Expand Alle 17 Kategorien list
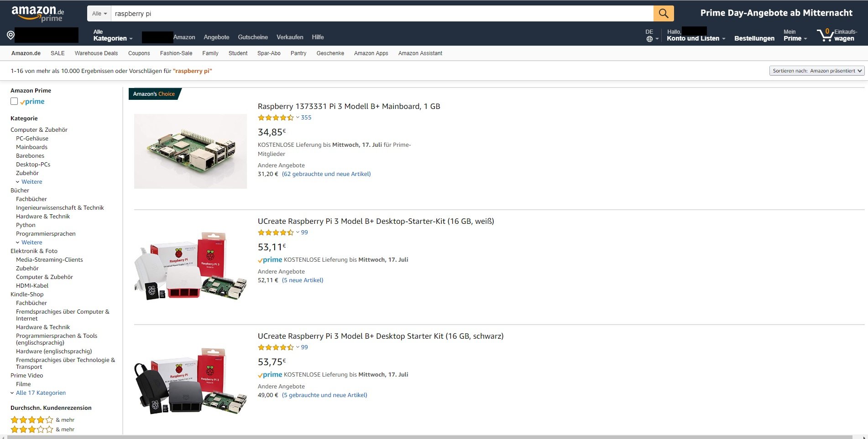This screenshot has height=439, width=868. click(x=41, y=393)
